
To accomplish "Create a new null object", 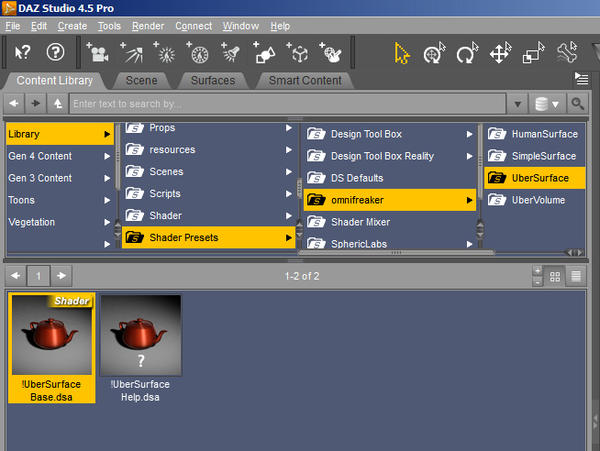I will coord(297,52).
